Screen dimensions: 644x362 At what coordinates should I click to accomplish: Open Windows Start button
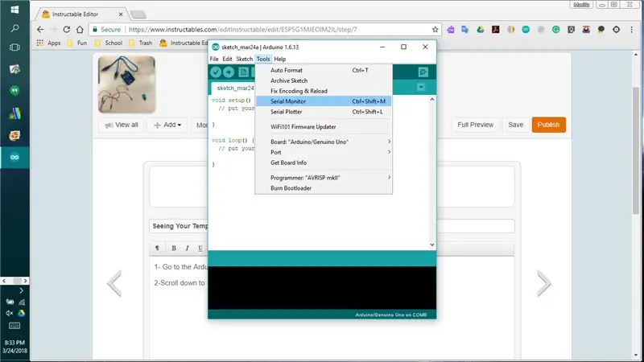14,9
